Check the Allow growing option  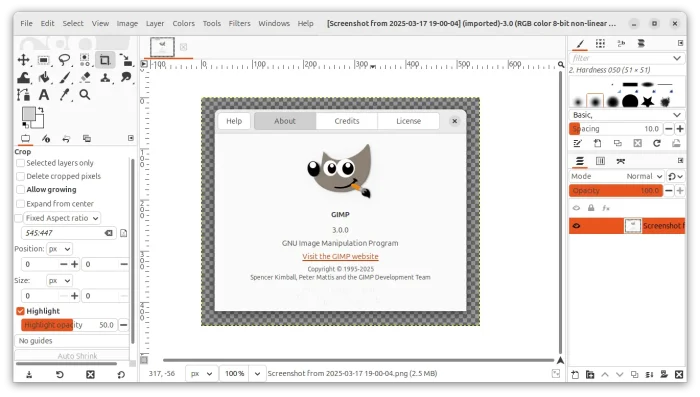(20, 190)
